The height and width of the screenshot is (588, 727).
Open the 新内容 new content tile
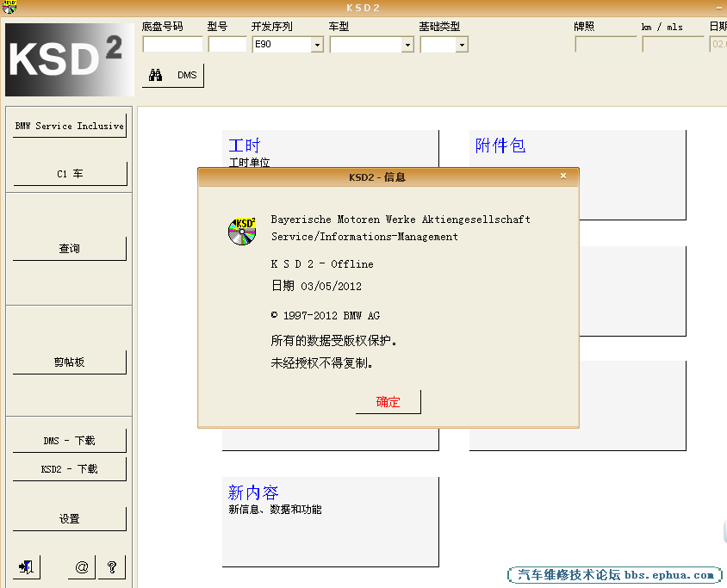click(x=330, y=522)
